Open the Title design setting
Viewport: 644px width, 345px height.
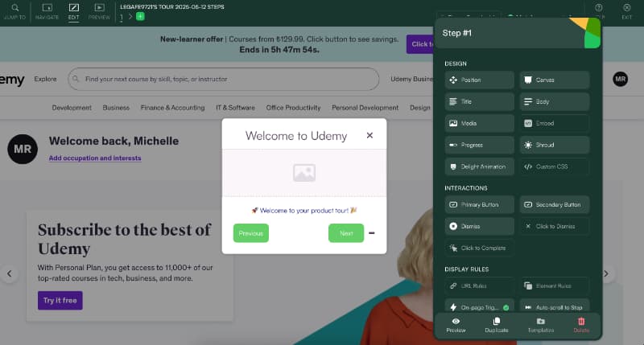tap(479, 102)
